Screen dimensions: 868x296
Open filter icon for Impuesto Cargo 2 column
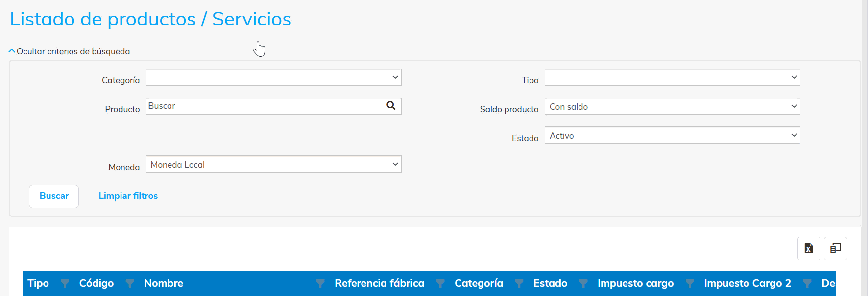point(807,283)
